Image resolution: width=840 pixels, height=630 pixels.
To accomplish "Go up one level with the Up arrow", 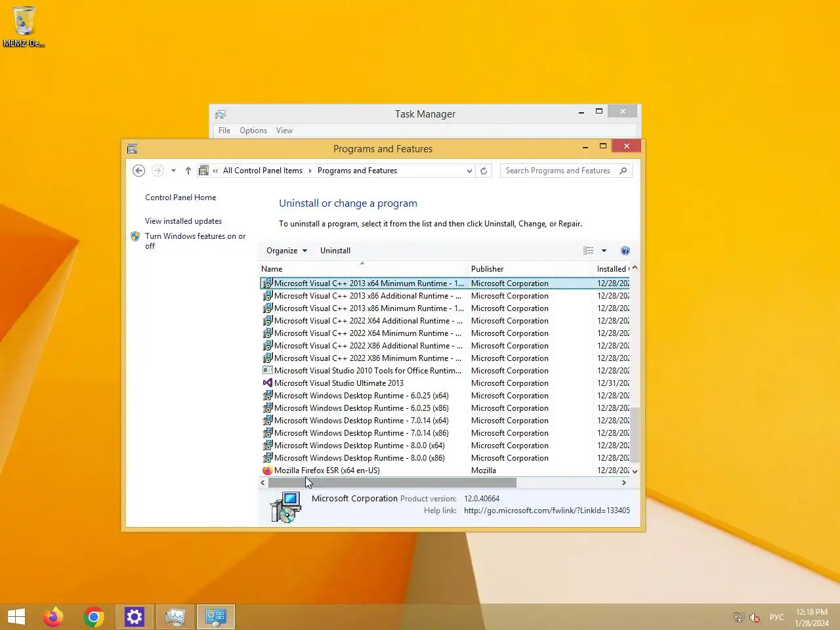I will tap(188, 171).
